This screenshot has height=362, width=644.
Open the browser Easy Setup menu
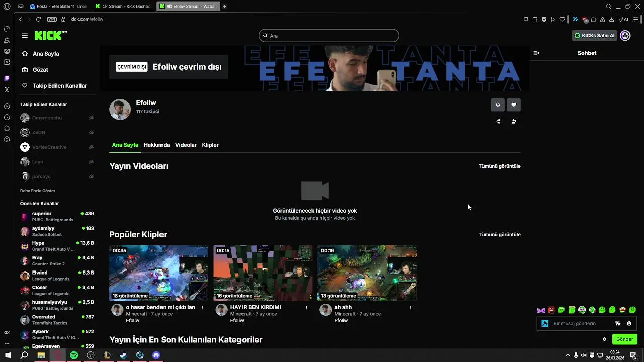tap(636, 19)
